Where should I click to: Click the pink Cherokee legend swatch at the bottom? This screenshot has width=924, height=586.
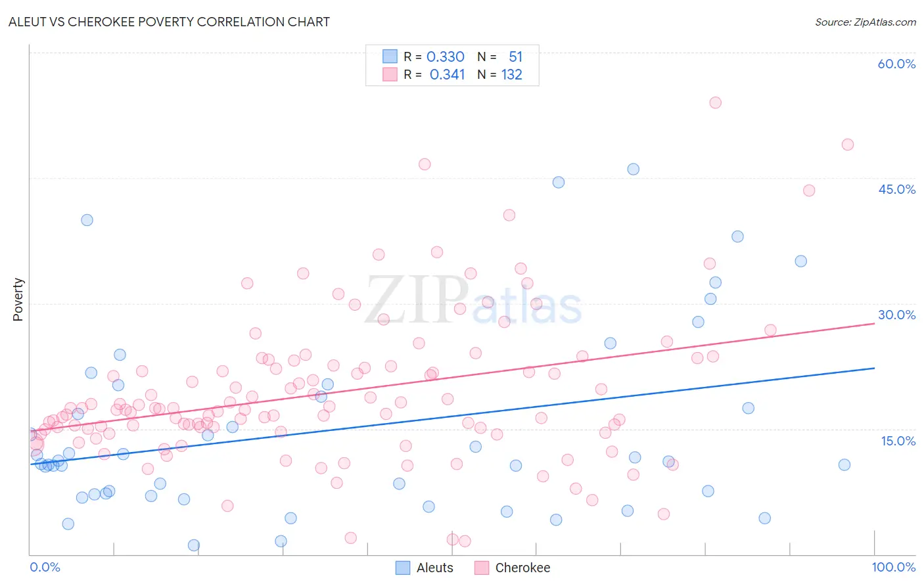coord(482,568)
